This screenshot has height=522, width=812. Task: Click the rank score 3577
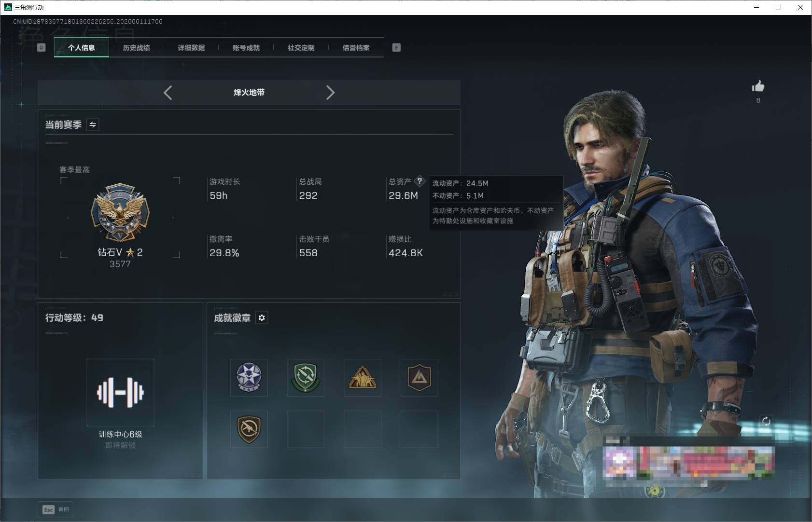(120, 264)
